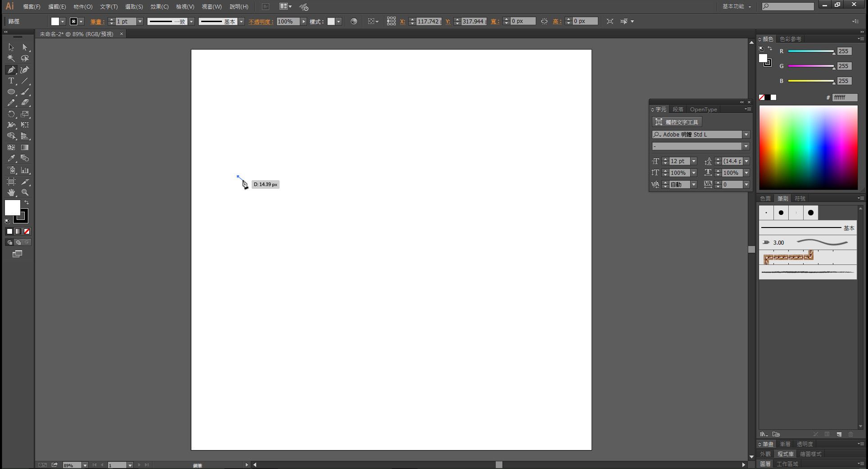Select the Magic Wand tool
This screenshot has height=469, width=868.
[x=11, y=58]
